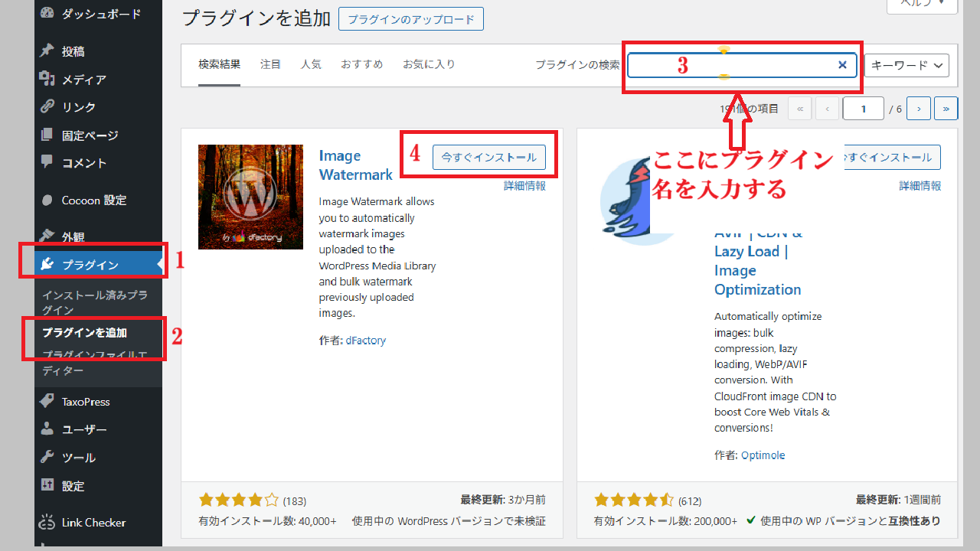Select プラグインを追加 submenu item

coord(84,333)
